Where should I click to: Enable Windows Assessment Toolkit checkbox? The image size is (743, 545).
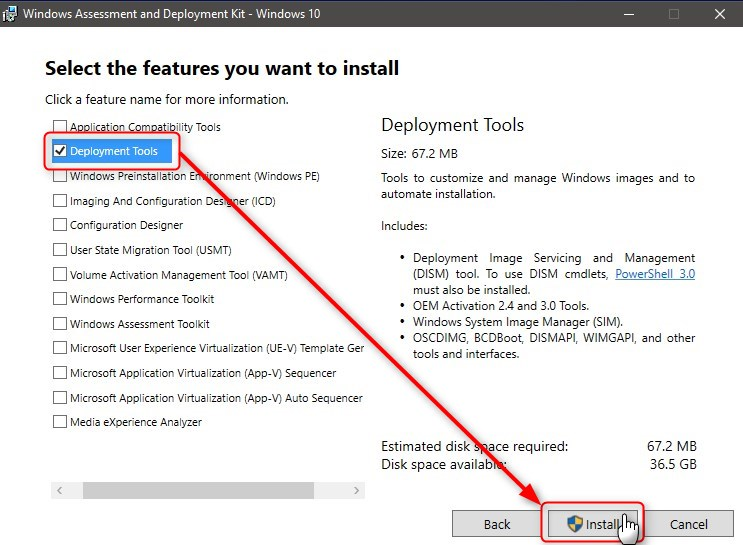tap(60, 324)
